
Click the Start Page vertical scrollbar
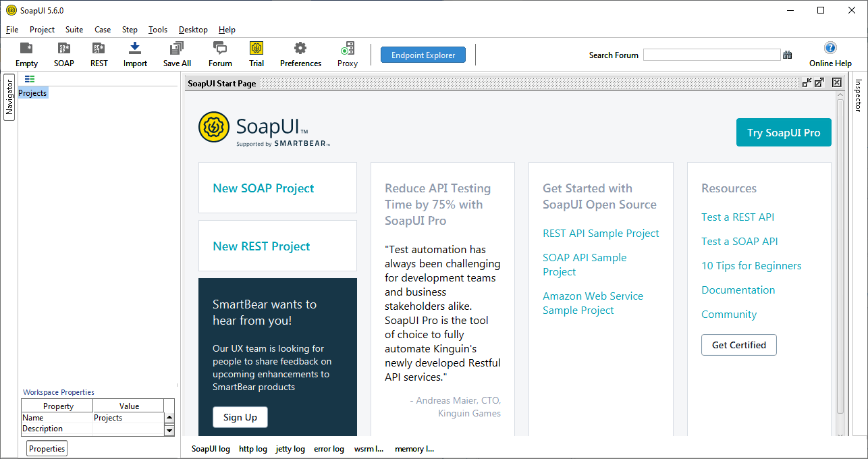[840, 256]
